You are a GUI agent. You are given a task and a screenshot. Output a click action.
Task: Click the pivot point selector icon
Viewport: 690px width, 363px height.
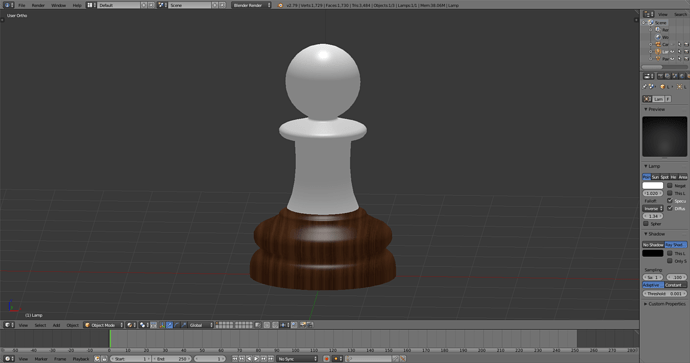click(x=142, y=325)
